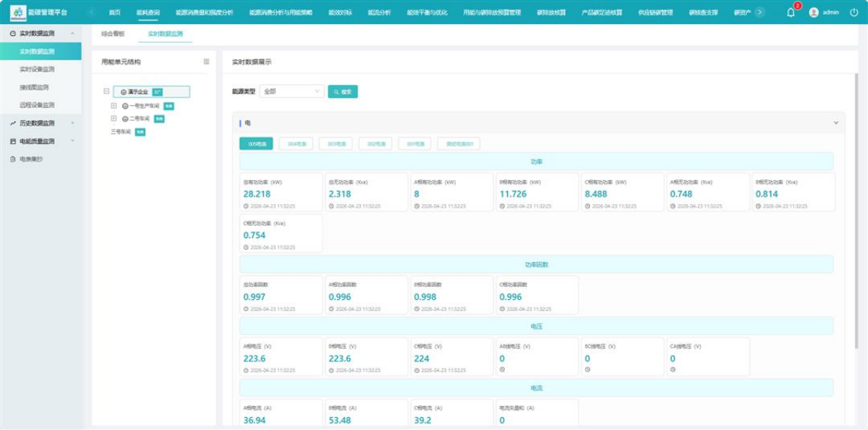Open 能流分析 in top navigation
868x430 pixels.
click(x=379, y=12)
